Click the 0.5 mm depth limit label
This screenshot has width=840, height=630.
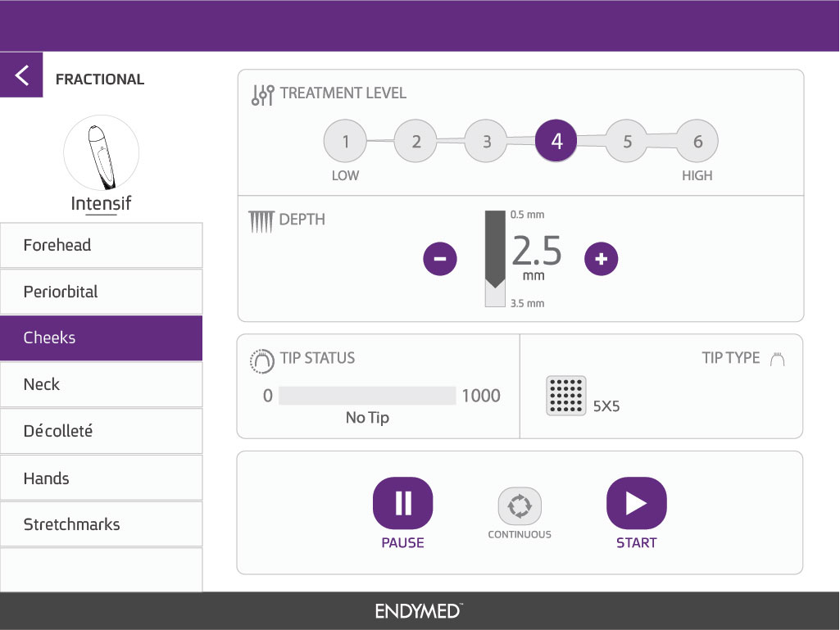click(527, 215)
